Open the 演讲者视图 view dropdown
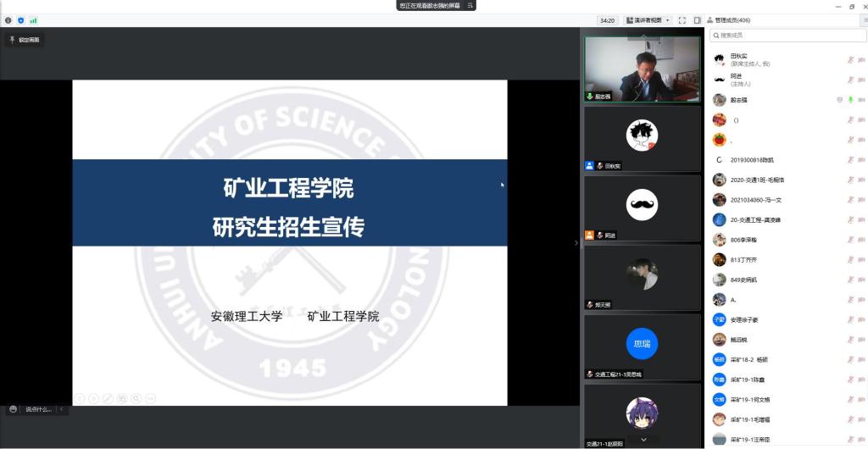Screen dimensions: 868x449 [648, 20]
